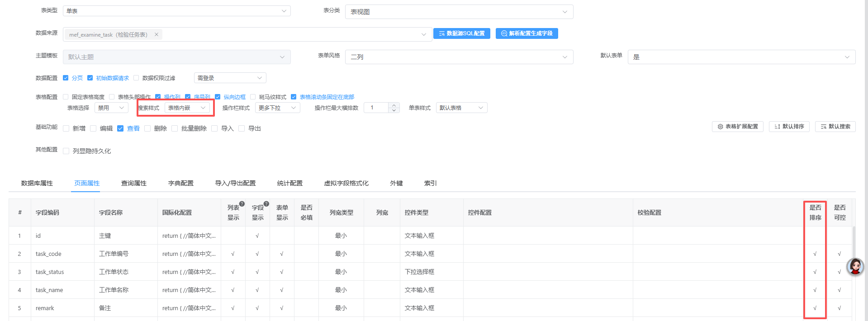Enable the 新增 checkbox
868x321 pixels.
(66, 128)
